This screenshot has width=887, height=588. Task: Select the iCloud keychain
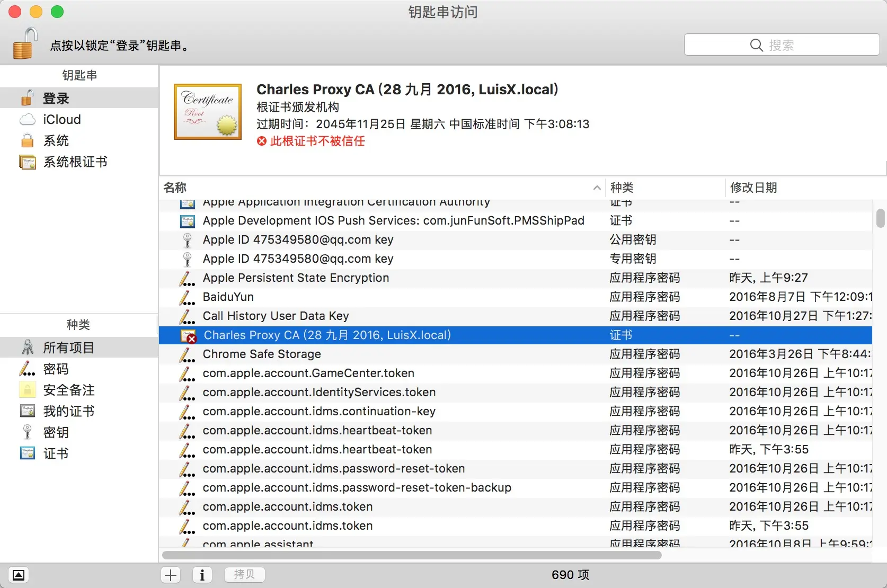[x=79, y=119]
